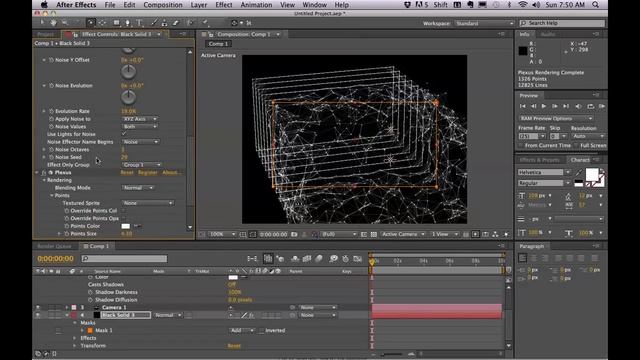Click timeline search field
Screen dimensions: 640x360
pos(124,258)
